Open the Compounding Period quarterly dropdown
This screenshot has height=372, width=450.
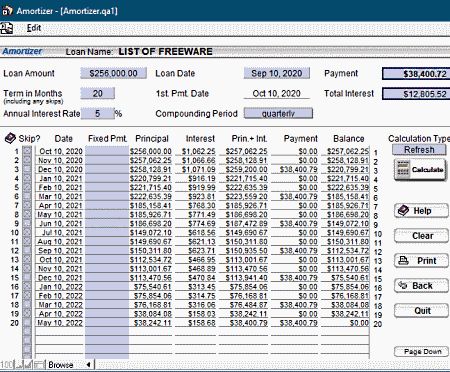pos(278,113)
